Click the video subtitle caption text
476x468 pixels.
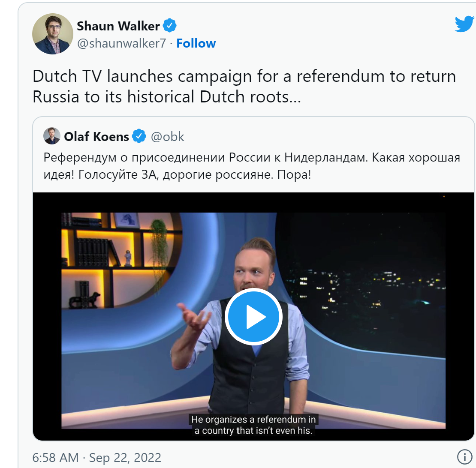coord(253,425)
